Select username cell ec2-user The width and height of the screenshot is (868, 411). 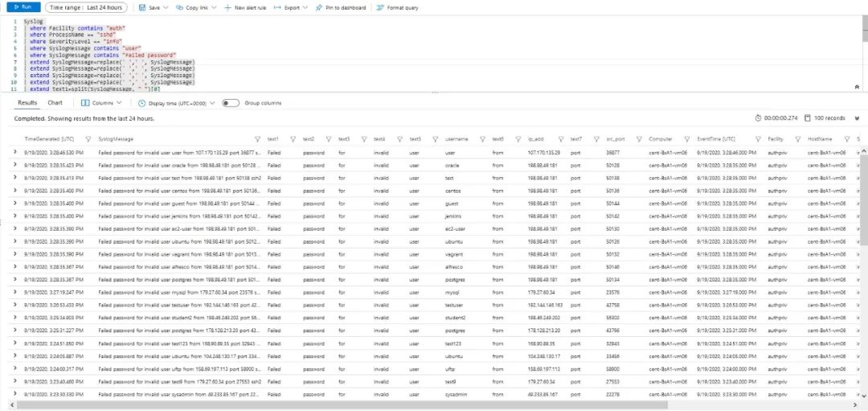click(455, 228)
